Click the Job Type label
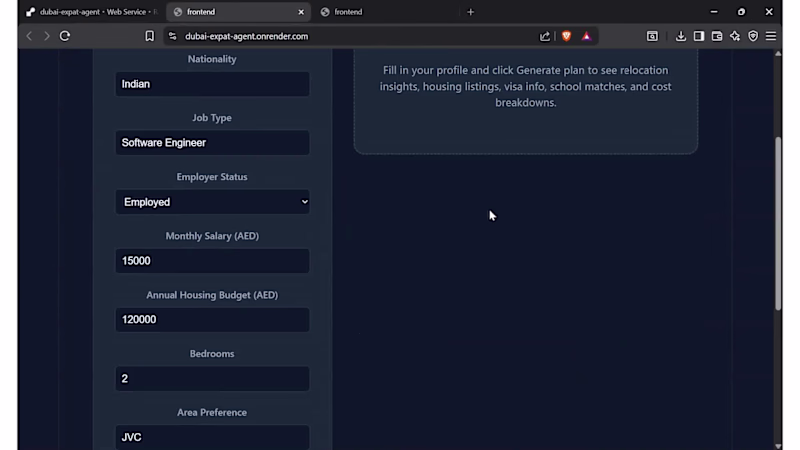800x450 pixels. pyautogui.click(x=212, y=118)
